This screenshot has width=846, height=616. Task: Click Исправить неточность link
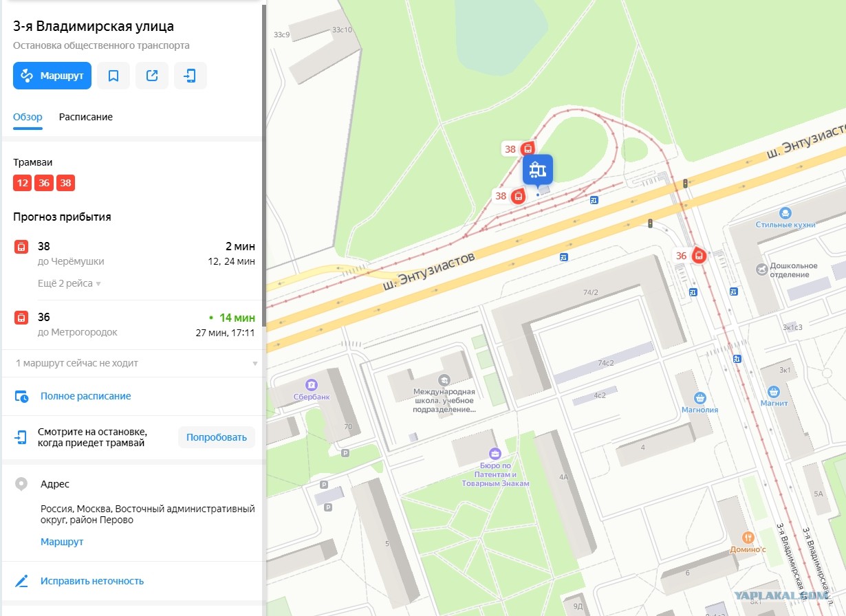[x=92, y=581]
